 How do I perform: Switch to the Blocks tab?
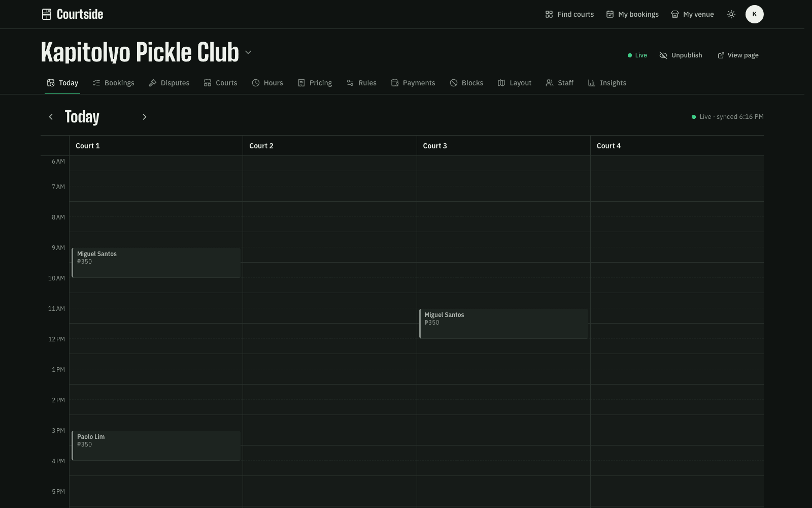[466, 83]
